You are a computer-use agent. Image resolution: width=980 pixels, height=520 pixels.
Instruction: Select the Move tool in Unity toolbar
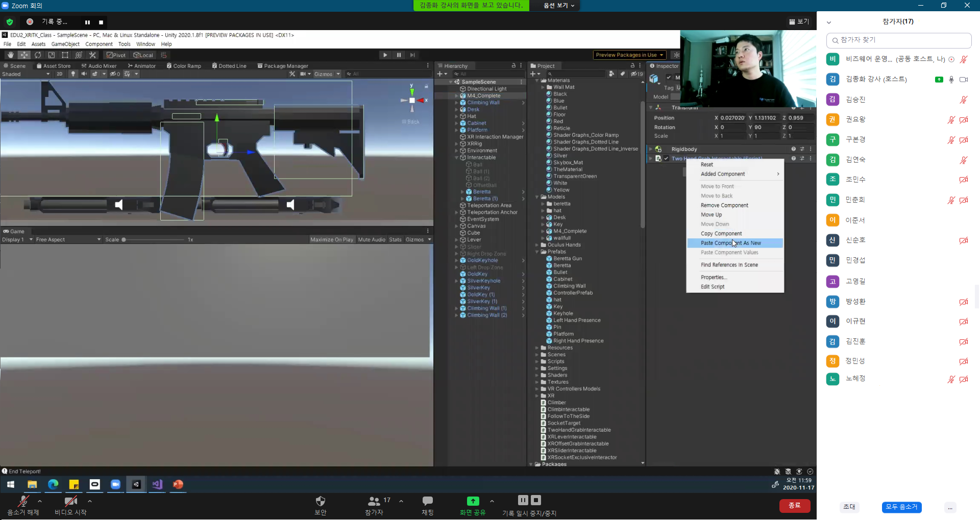(x=24, y=55)
